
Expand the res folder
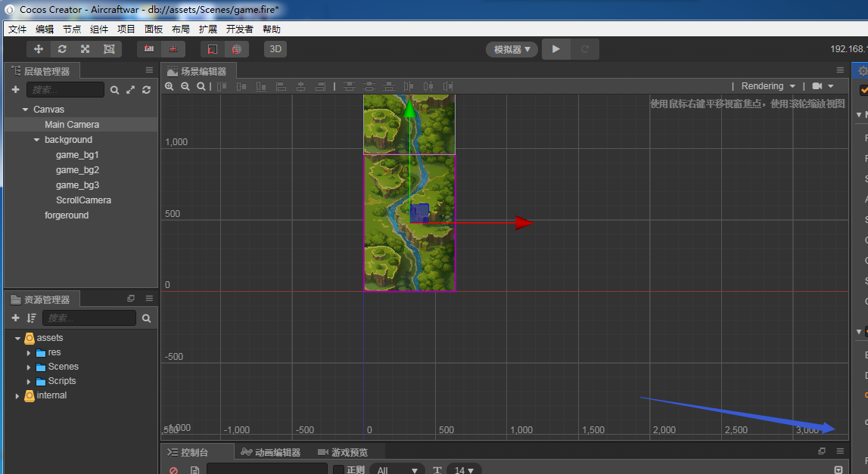[x=29, y=352]
